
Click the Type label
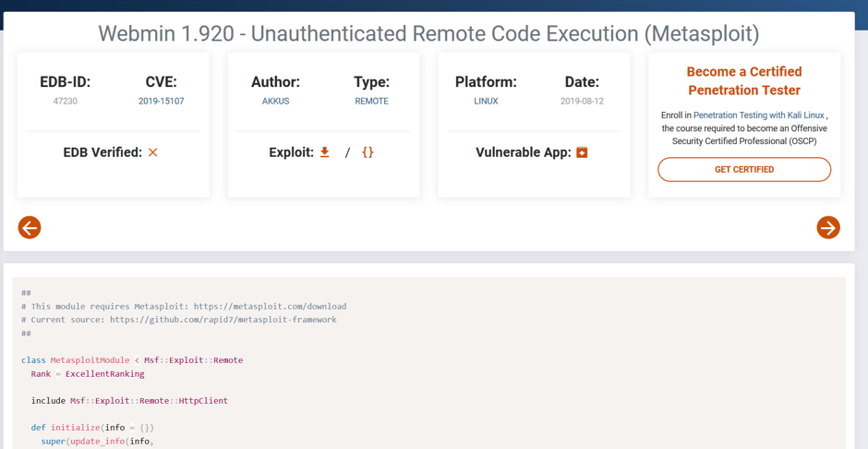click(x=371, y=82)
